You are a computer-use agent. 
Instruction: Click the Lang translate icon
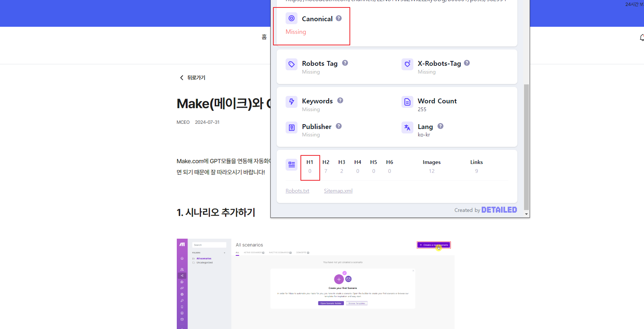[x=407, y=128]
